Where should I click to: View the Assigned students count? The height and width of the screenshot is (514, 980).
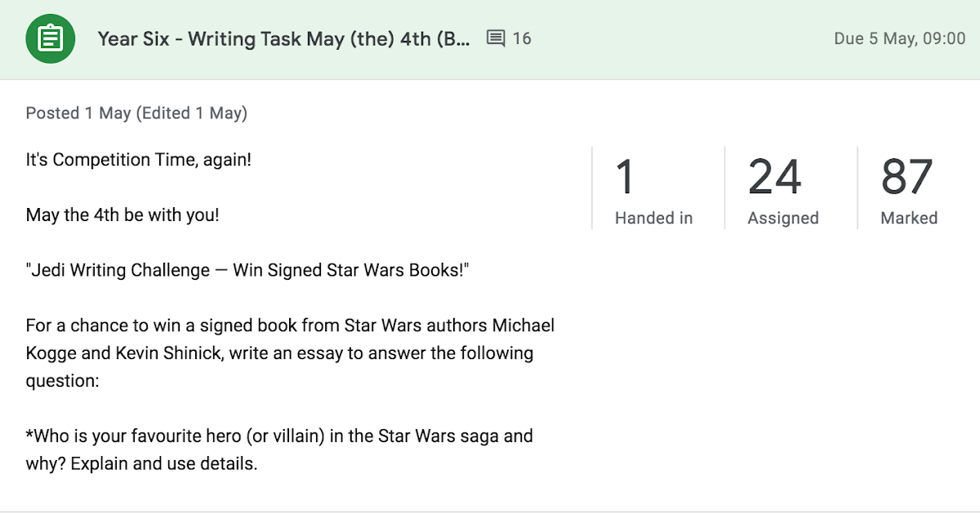[x=782, y=218]
